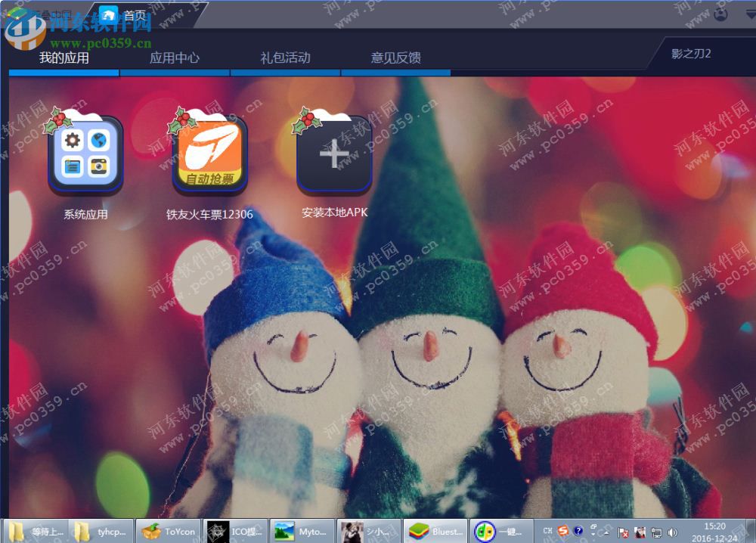The width and height of the screenshot is (756, 543).
Task: Launch the 铁友火车票12306 app icon
Action: [x=209, y=154]
